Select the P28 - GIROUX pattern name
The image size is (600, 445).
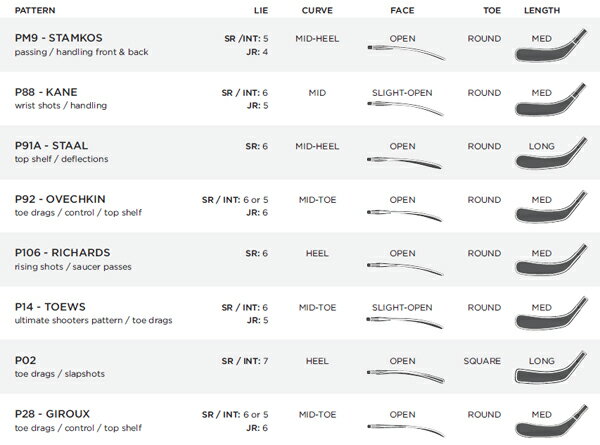point(49,413)
